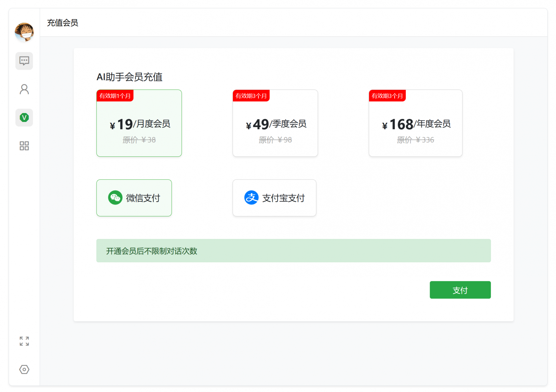Open the chat messages sidebar icon

[x=24, y=61]
